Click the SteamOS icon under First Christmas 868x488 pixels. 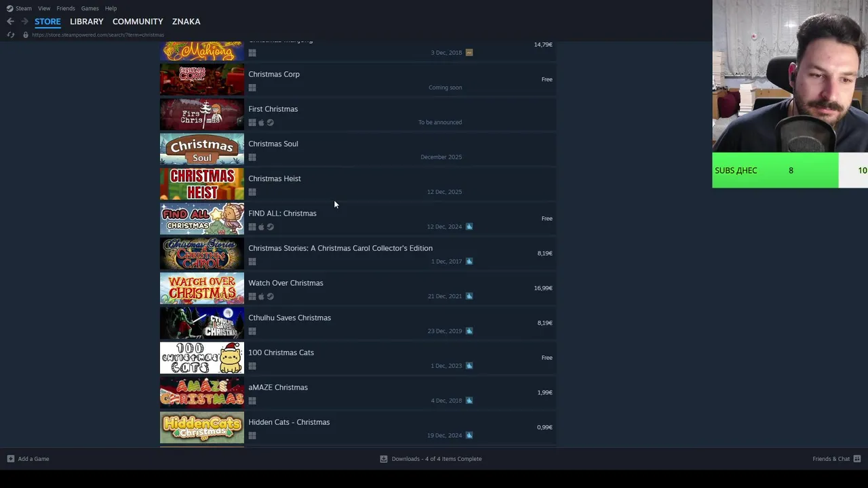point(271,123)
